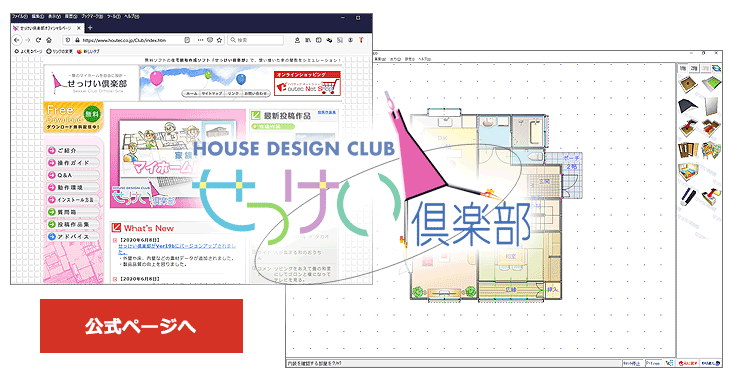Click the browser home icon
Screen dimensions: 730x375
[x=48, y=40]
